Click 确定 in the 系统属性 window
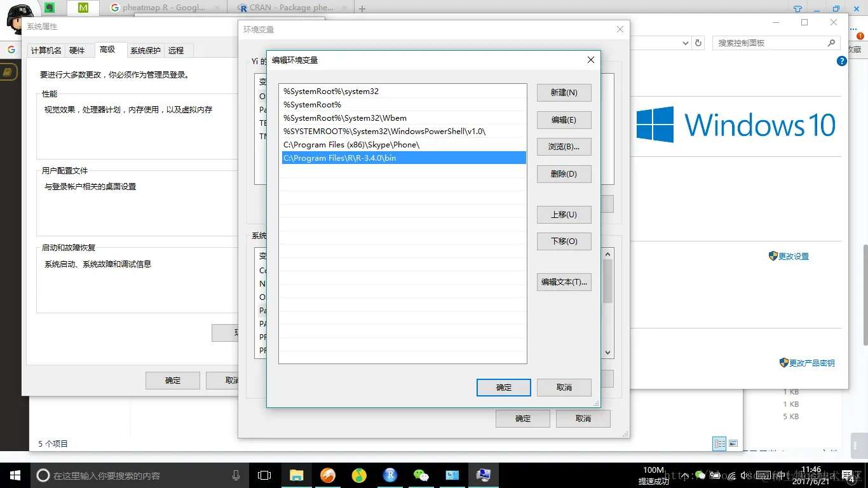 coord(173,381)
